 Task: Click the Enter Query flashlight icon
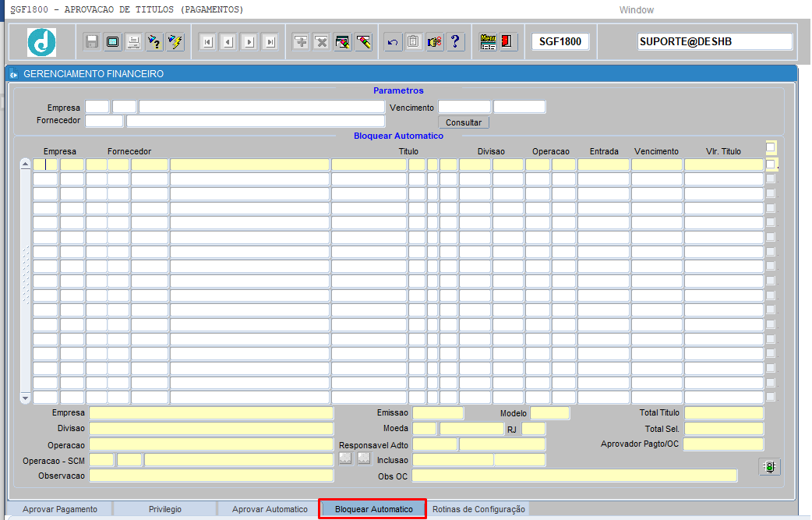tap(154, 42)
